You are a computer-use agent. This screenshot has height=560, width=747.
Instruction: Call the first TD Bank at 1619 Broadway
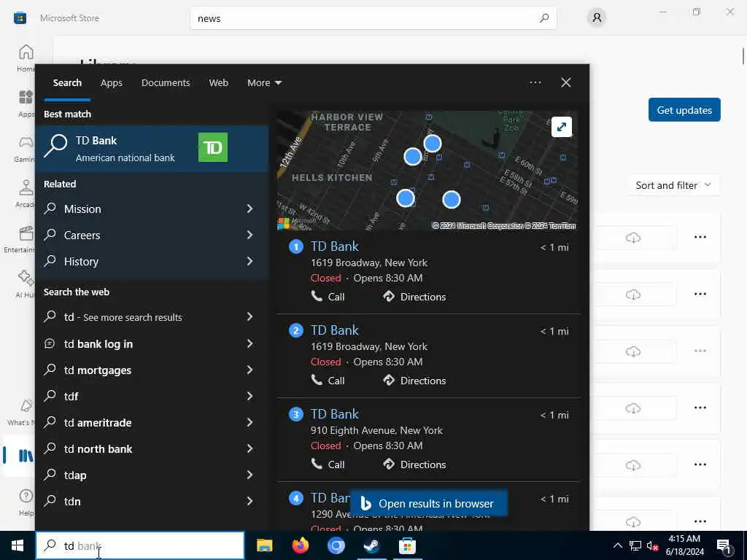[328, 297]
